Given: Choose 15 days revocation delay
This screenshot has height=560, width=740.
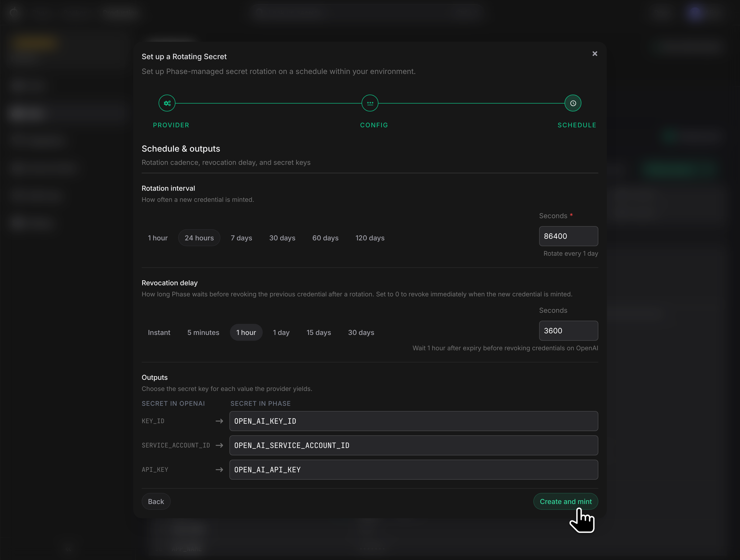Looking at the screenshot, I should (x=318, y=332).
